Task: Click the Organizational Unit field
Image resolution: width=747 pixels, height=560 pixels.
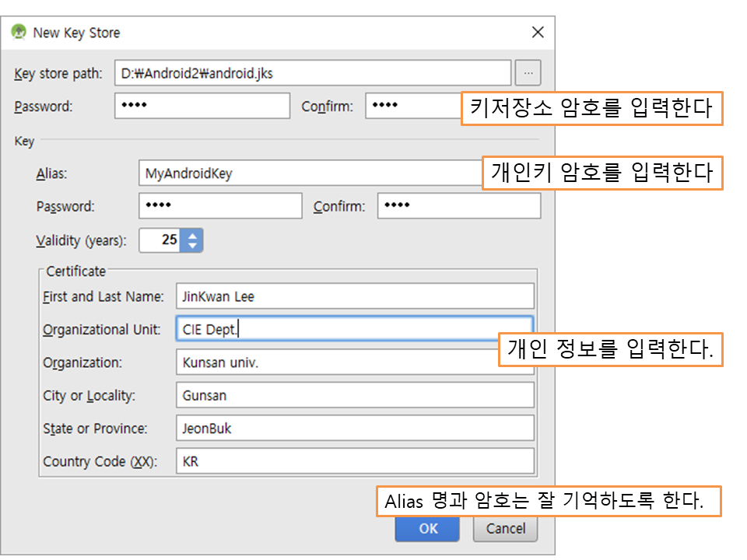Action: point(355,329)
